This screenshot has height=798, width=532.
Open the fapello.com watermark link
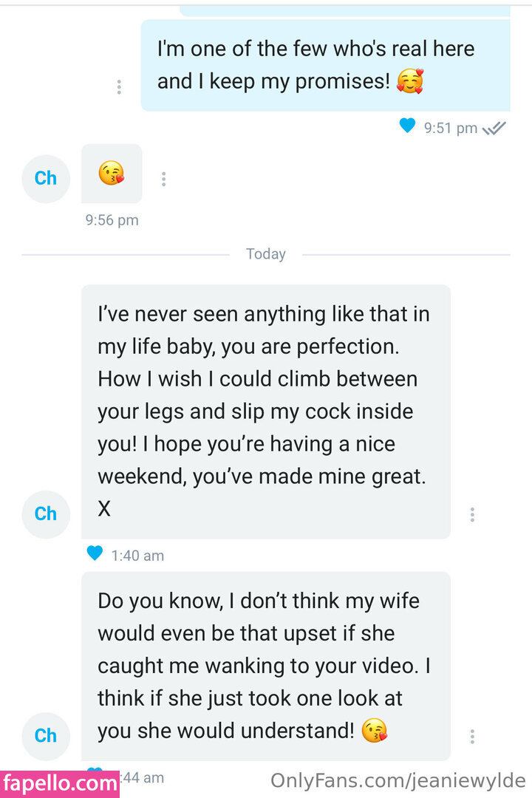pos(59,783)
